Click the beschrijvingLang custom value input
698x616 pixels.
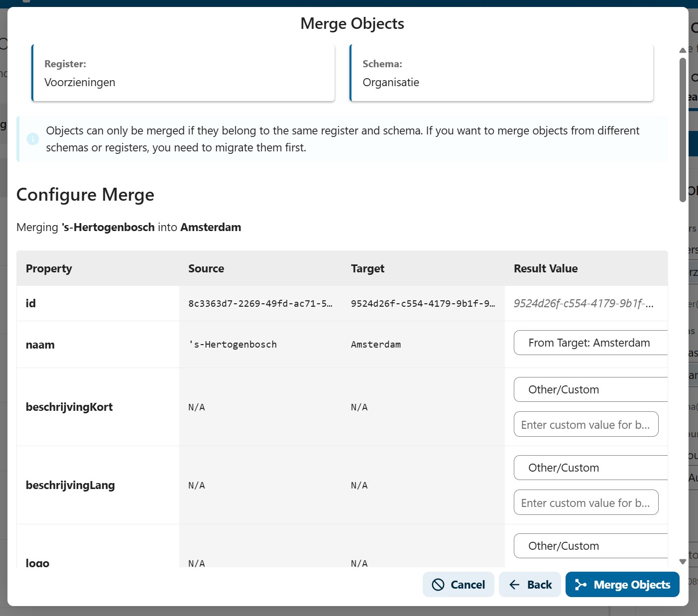pos(585,502)
